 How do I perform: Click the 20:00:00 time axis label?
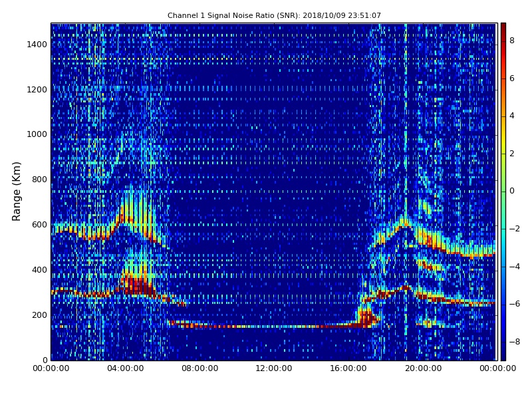coord(423,368)
